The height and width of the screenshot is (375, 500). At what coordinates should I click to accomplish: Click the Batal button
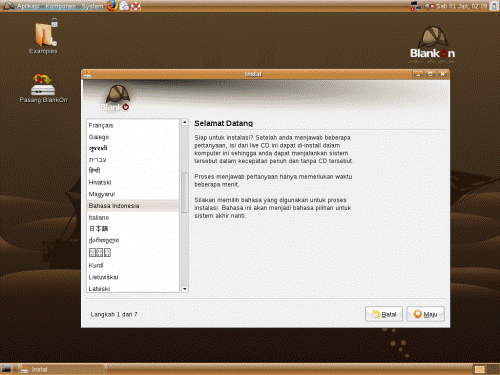(384, 314)
